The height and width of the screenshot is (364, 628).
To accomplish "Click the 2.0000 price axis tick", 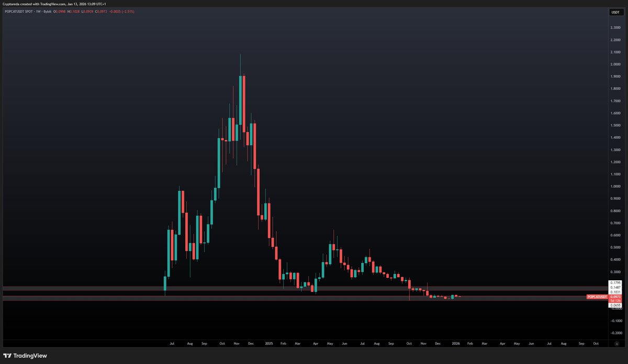I will (x=615, y=64).
